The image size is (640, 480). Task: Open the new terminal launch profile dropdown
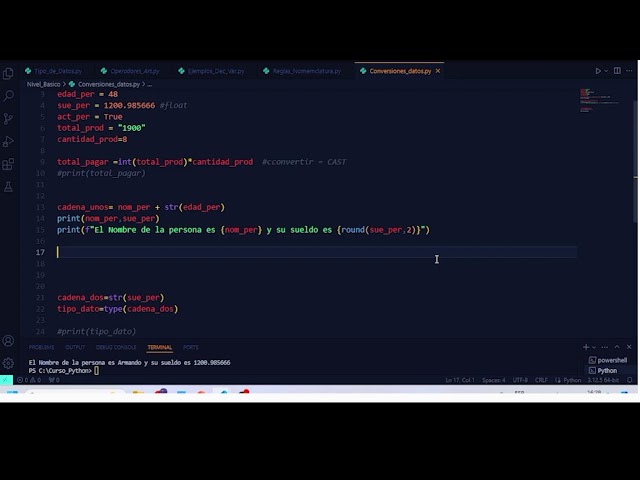(594, 347)
